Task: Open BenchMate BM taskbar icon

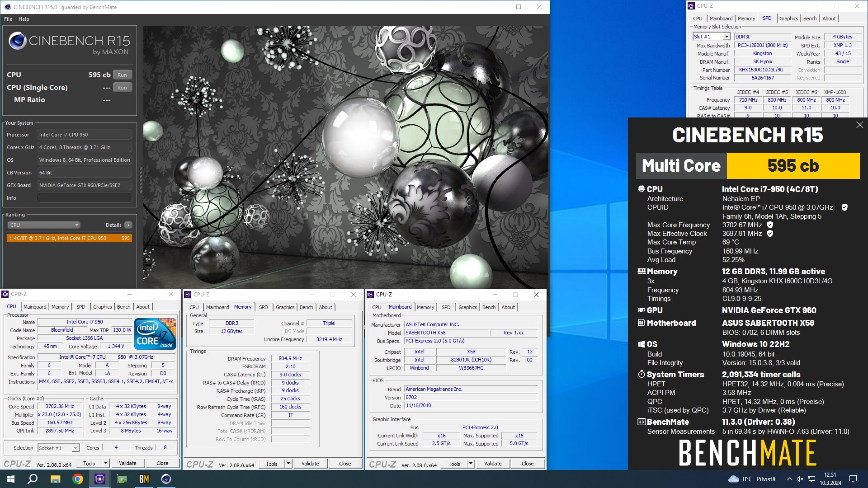Action: (144, 479)
